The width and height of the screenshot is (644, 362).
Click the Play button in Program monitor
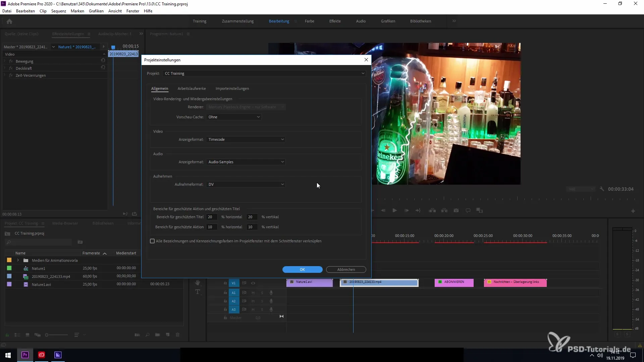pos(395,210)
